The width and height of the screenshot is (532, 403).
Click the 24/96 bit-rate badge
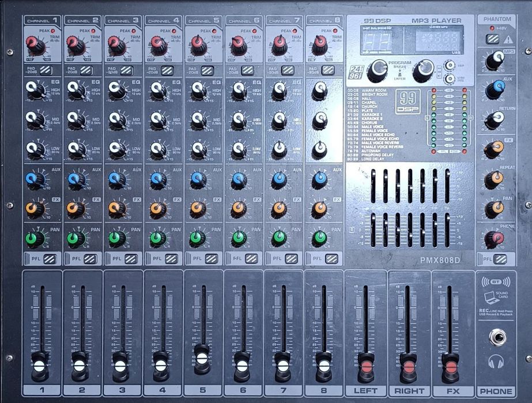pos(356,72)
